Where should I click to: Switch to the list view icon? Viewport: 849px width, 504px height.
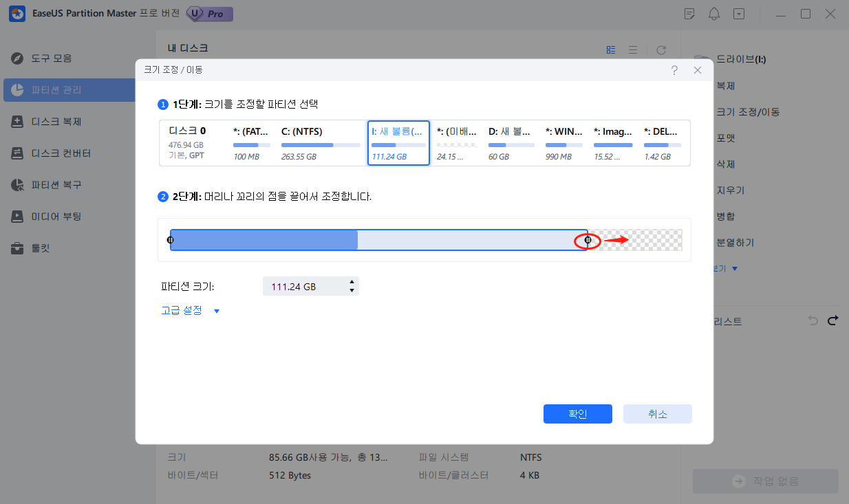(632, 50)
